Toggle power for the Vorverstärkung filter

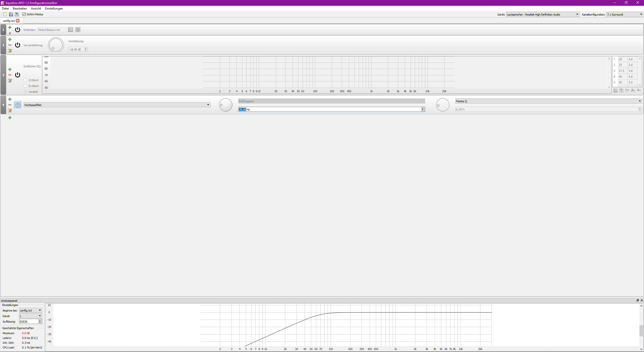[x=18, y=45]
